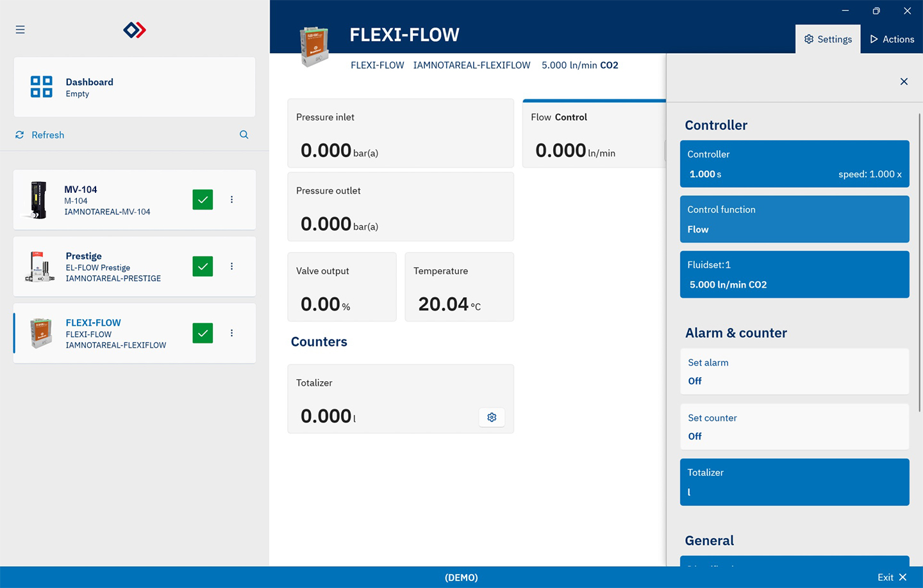Click the device search magnifier icon
Image resolution: width=923 pixels, height=588 pixels.
click(x=244, y=135)
